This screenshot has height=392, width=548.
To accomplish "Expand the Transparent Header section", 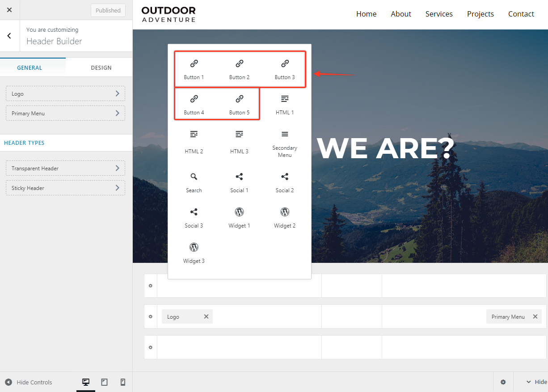I will pyautogui.click(x=65, y=168).
